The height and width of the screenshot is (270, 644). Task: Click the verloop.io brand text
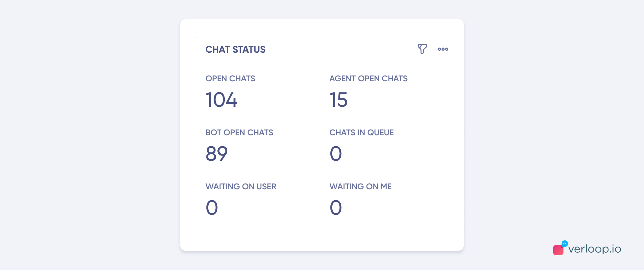point(595,249)
